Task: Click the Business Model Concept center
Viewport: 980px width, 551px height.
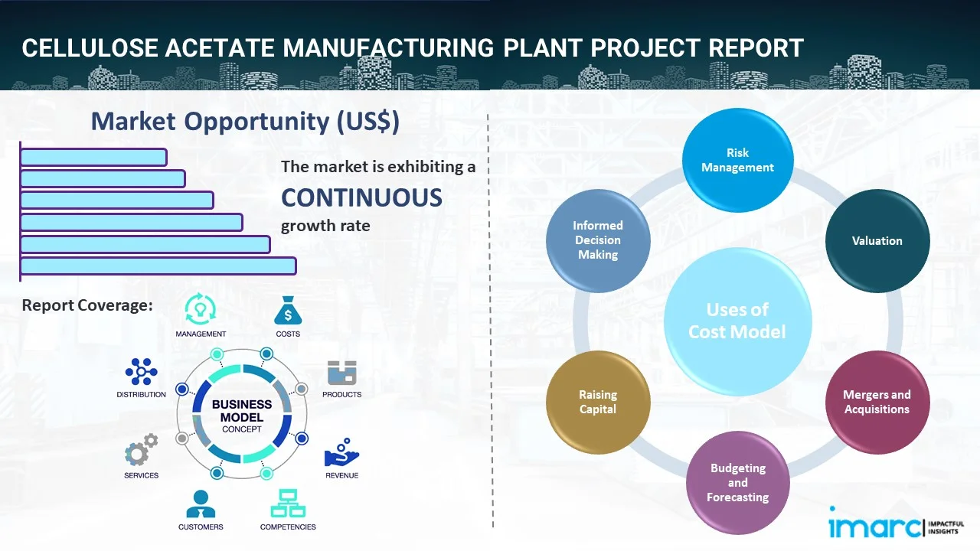Action: [242, 416]
